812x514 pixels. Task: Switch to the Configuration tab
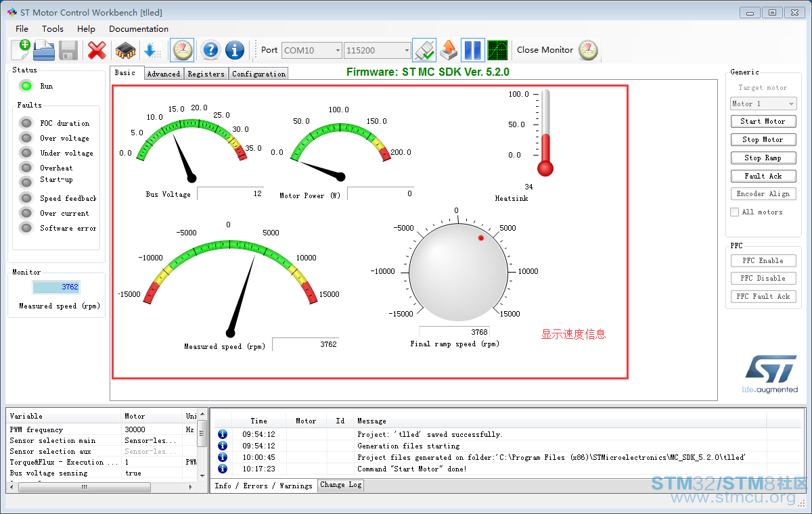258,74
